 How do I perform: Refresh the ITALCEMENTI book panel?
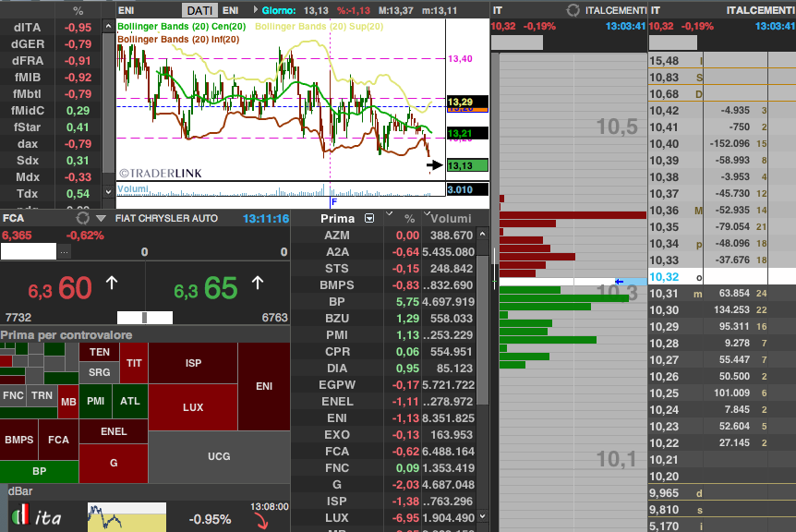click(x=573, y=10)
